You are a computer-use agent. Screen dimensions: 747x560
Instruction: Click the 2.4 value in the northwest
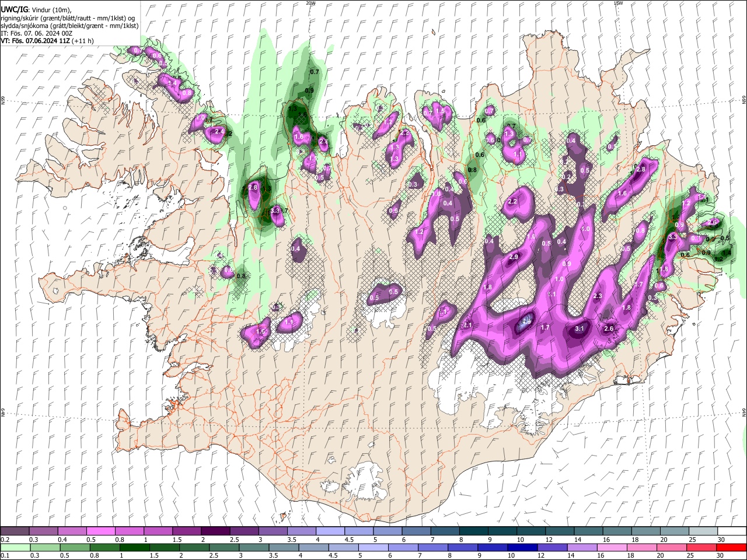tap(219, 132)
